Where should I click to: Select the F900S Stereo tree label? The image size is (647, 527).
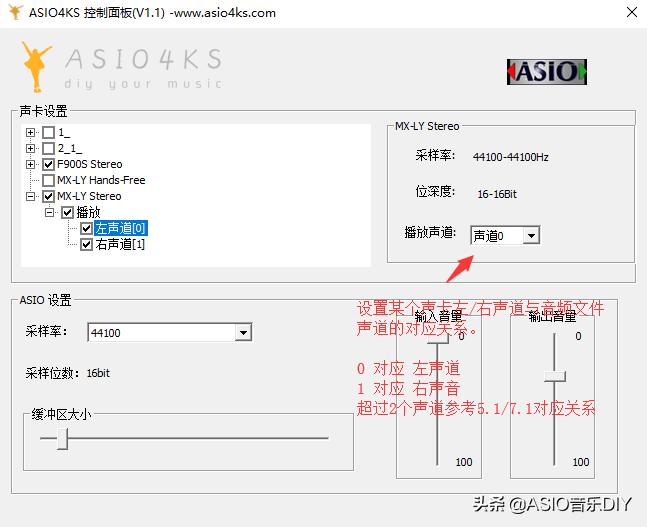tap(90, 164)
